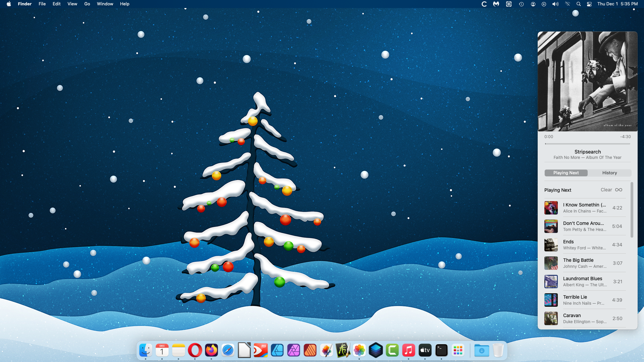Open Control Center toggles in menu bar
644x362 pixels.
tap(589, 4)
